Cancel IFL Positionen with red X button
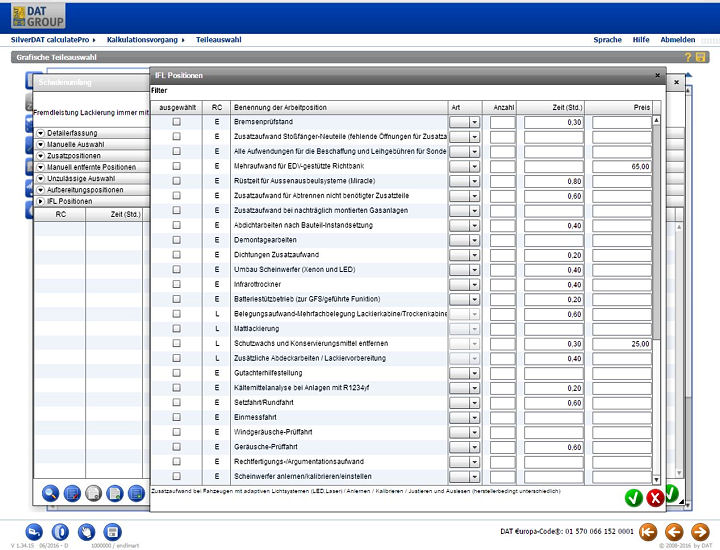 pyautogui.click(x=655, y=498)
